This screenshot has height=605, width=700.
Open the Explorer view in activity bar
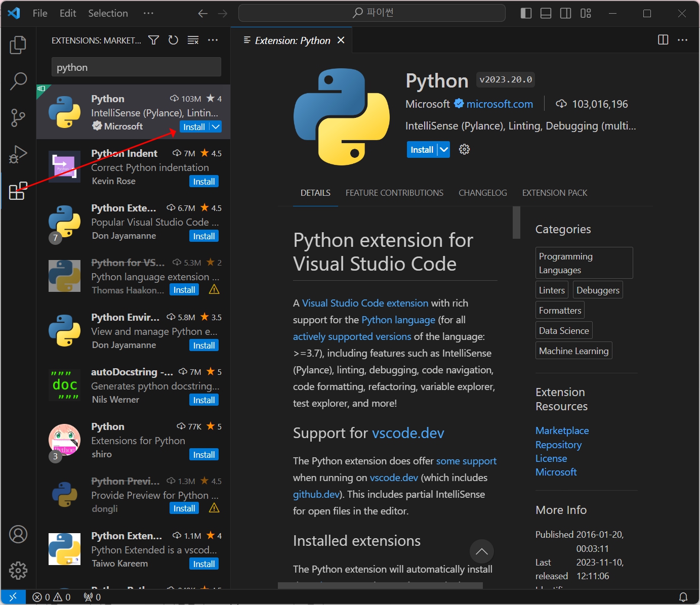tap(18, 45)
